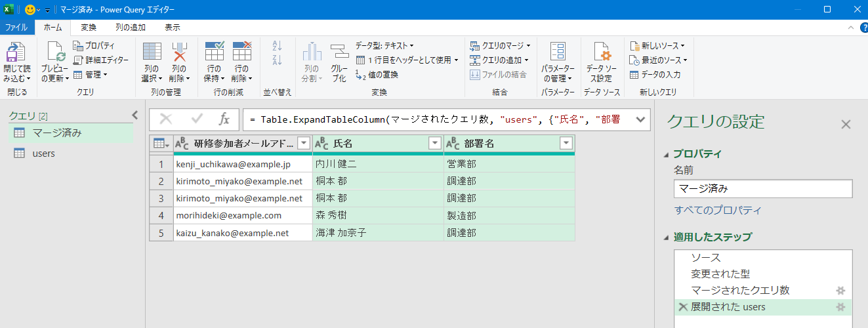Open プロパティ in the ribbon
The image size is (868, 328).
pyautogui.click(x=93, y=45)
